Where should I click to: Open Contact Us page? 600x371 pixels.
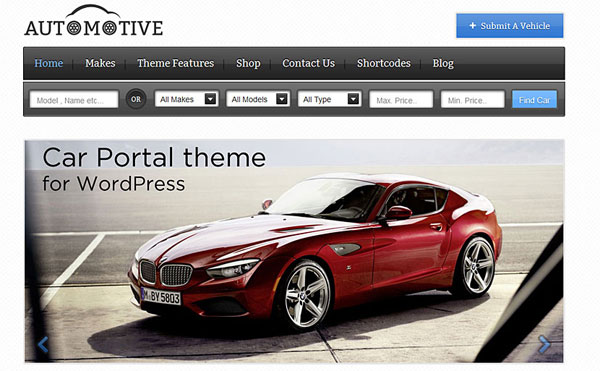coord(308,63)
